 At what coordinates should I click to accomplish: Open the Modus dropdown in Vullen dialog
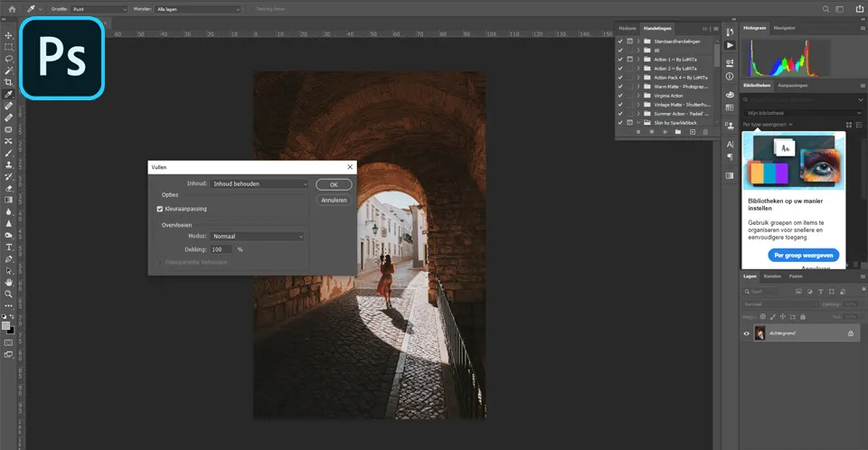(257, 237)
